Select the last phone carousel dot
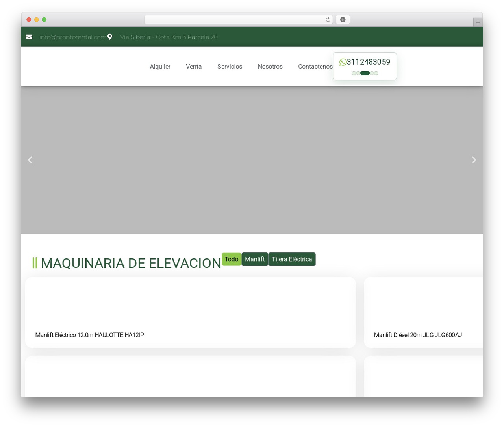This screenshot has height=427, width=504. tap(376, 73)
